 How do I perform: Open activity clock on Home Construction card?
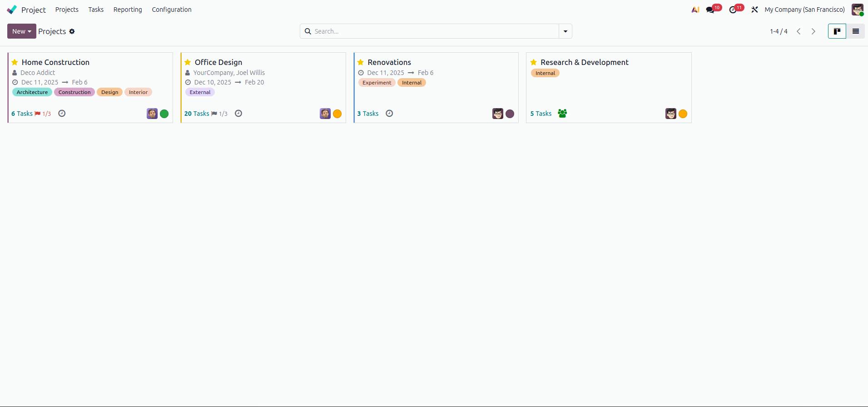point(62,114)
